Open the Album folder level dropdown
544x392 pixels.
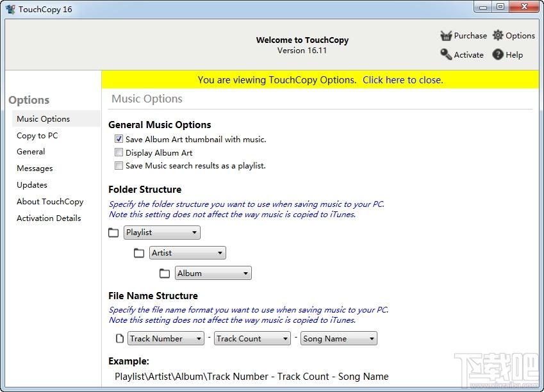click(213, 274)
